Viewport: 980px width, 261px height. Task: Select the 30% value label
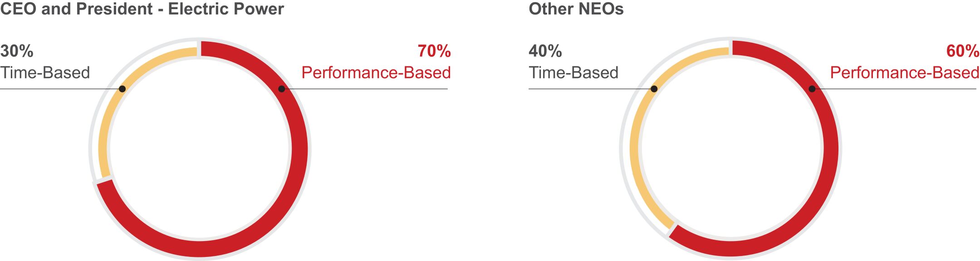pos(17,51)
